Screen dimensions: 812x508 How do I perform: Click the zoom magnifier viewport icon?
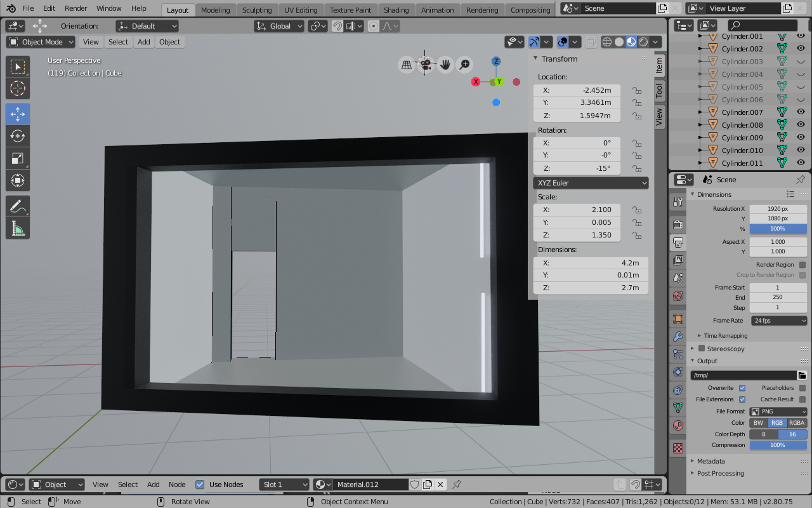pyautogui.click(x=465, y=64)
